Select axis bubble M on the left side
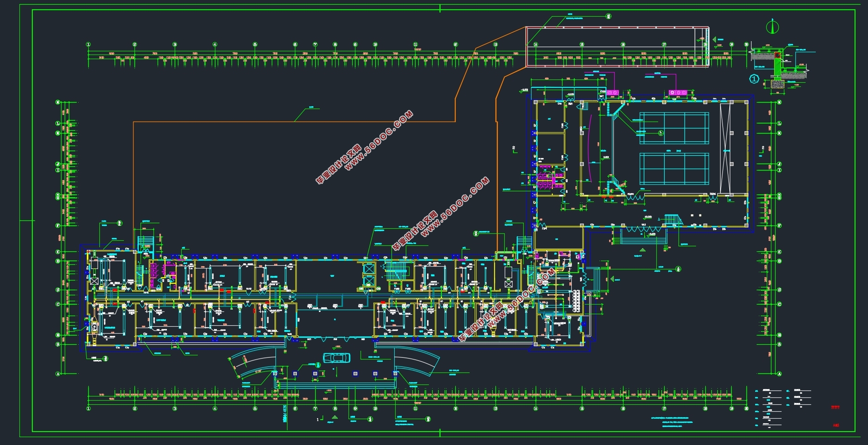868x445 pixels. pyautogui.click(x=58, y=102)
